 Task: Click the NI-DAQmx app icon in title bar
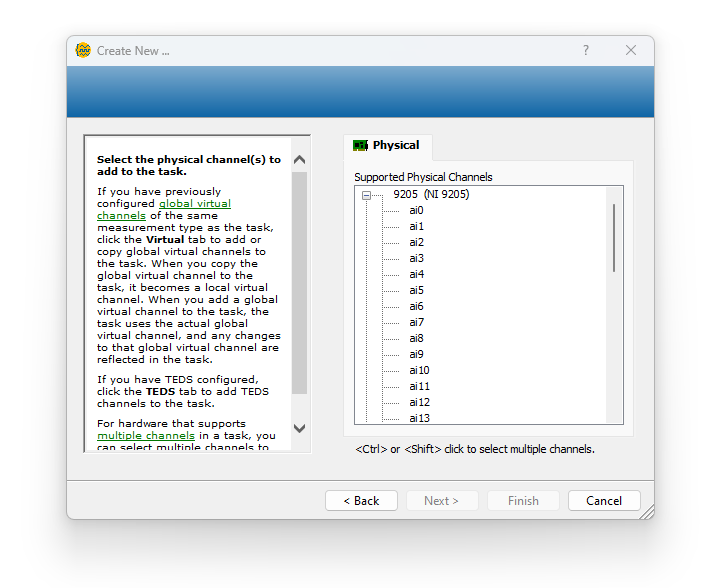pos(84,50)
